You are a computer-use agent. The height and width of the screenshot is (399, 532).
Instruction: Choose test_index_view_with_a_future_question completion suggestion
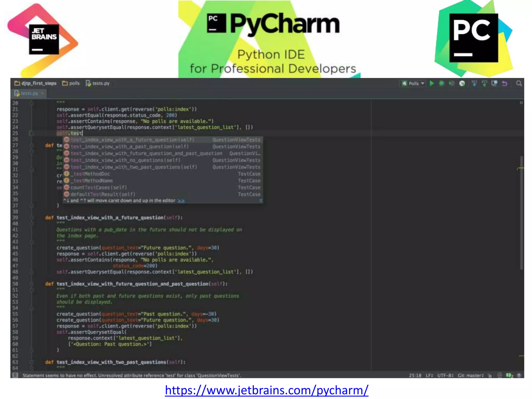163,140
